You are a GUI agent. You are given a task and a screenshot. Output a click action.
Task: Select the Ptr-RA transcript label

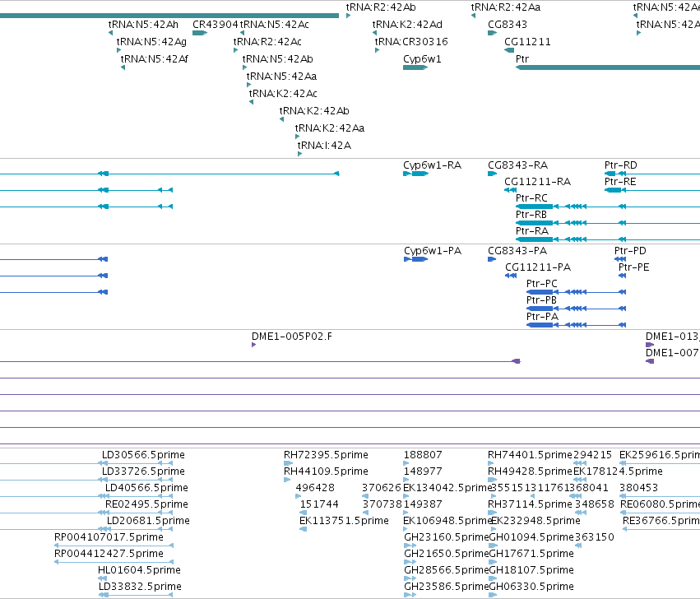[532, 231]
